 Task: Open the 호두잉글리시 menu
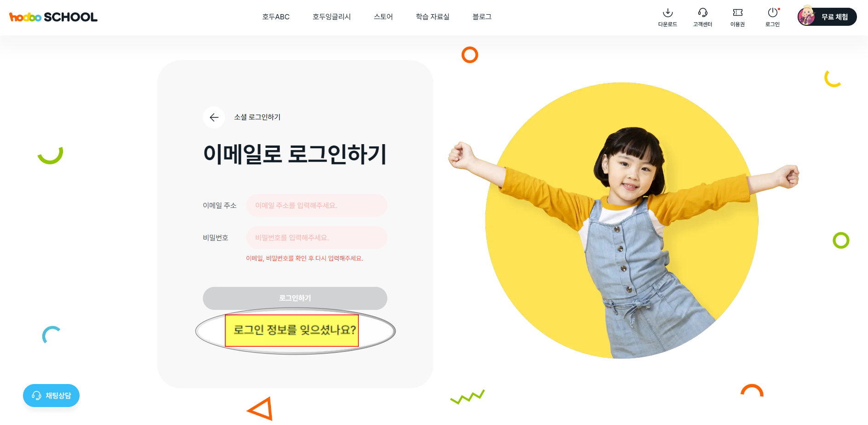[332, 17]
